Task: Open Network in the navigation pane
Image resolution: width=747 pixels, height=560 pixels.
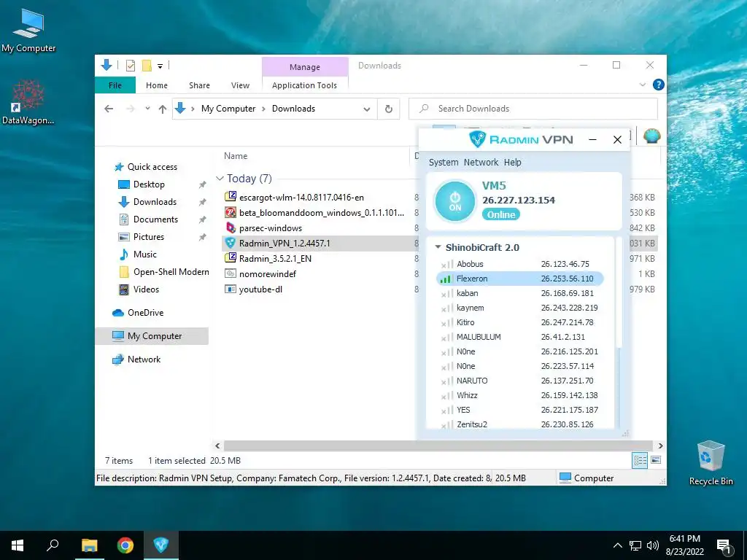Action: pyautogui.click(x=144, y=359)
